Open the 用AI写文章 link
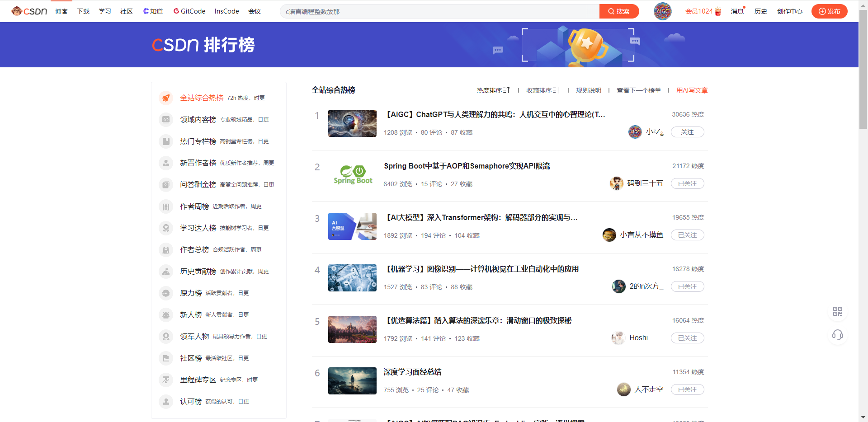 pyautogui.click(x=692, y=90)
